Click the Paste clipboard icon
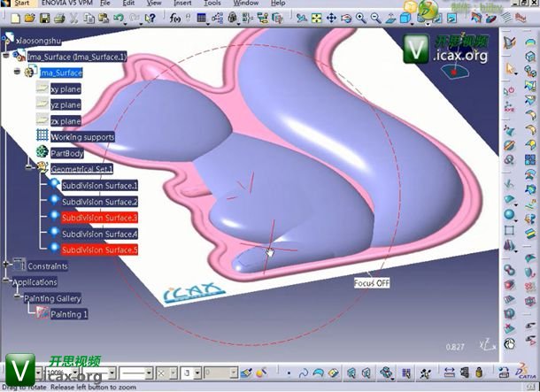This screenshot has height=392, width=540. 104,18
